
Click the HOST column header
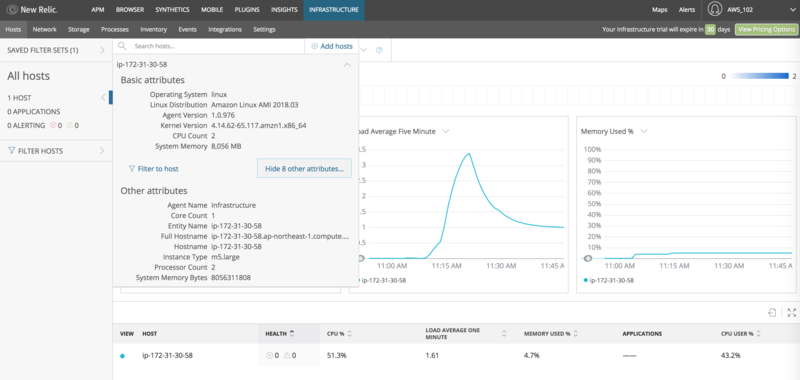[x=150, y=334]
